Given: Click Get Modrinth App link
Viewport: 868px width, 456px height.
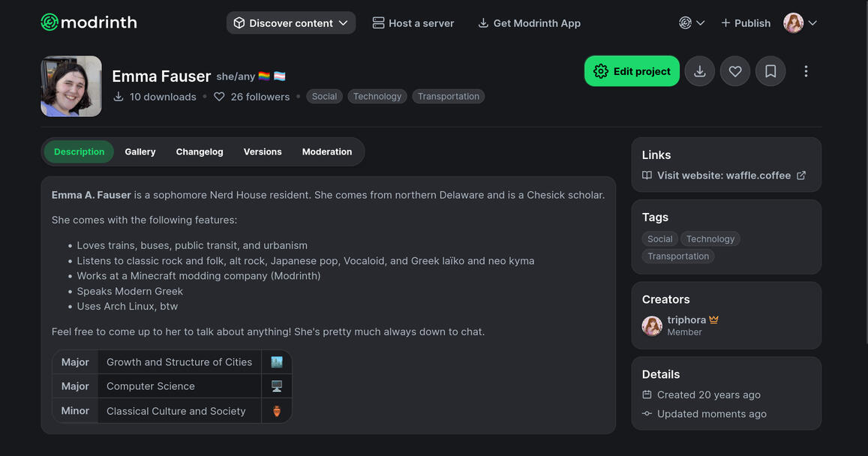Looking at the screenshot, I should (x=529, y=22).
